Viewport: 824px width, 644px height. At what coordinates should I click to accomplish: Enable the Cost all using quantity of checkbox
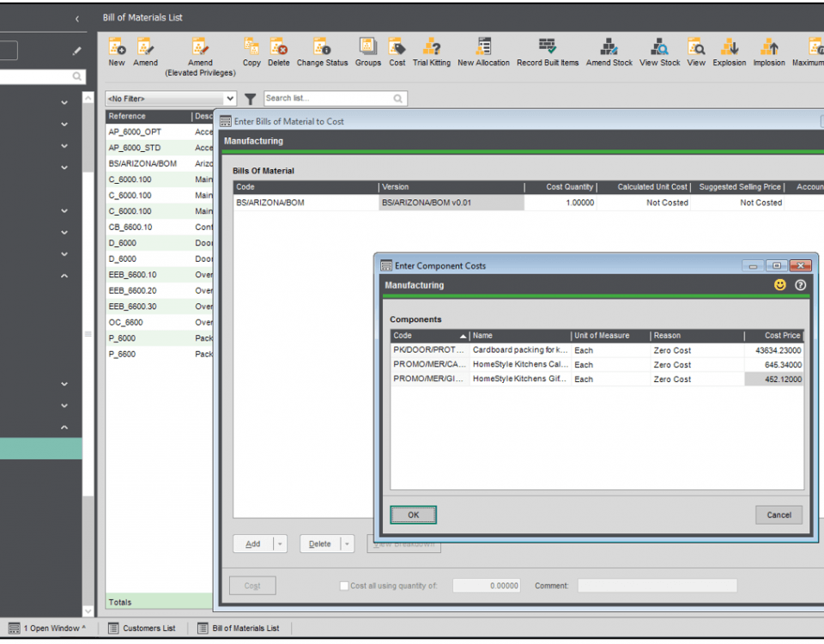344,586
